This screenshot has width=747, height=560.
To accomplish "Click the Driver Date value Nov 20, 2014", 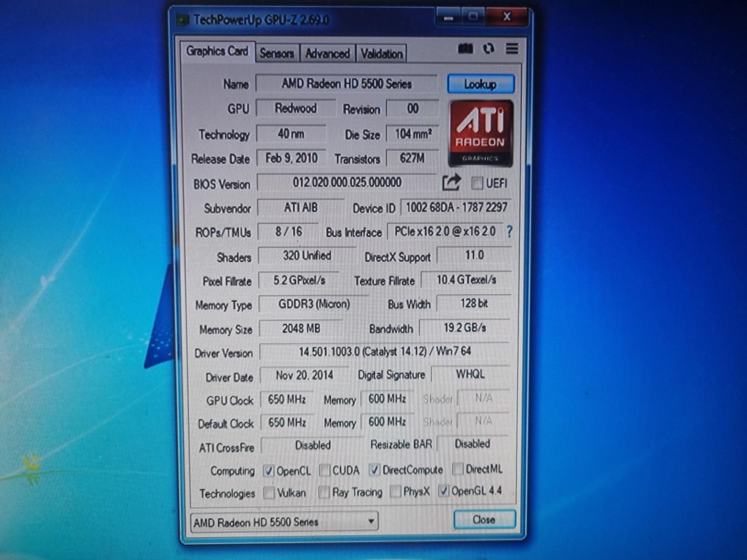I will click(304, 375).
